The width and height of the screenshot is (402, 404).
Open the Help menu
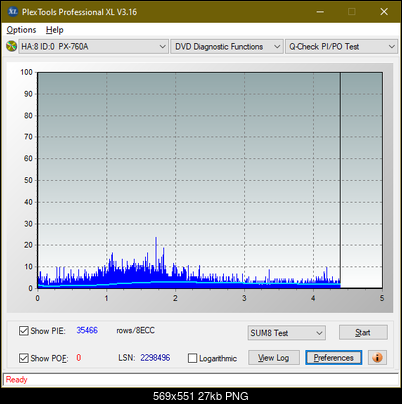coord(55,30)
